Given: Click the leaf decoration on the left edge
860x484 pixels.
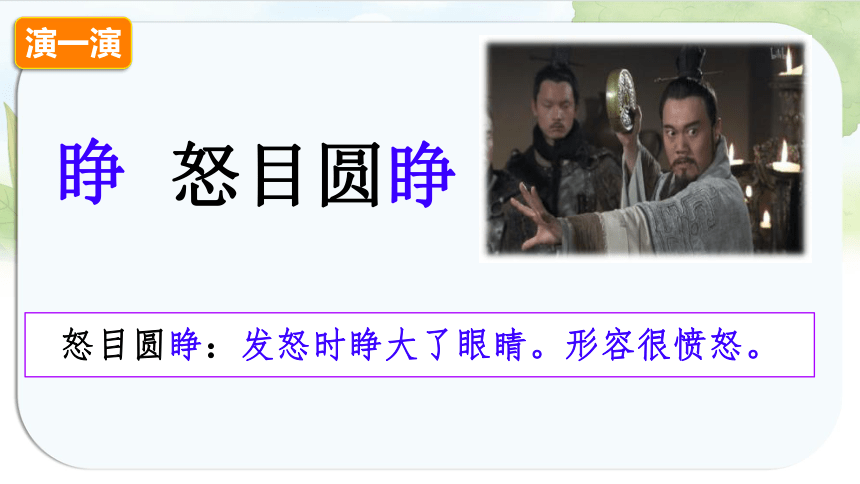Looking at the screenshot, I should pyautogui.click(x=8, y=176).
